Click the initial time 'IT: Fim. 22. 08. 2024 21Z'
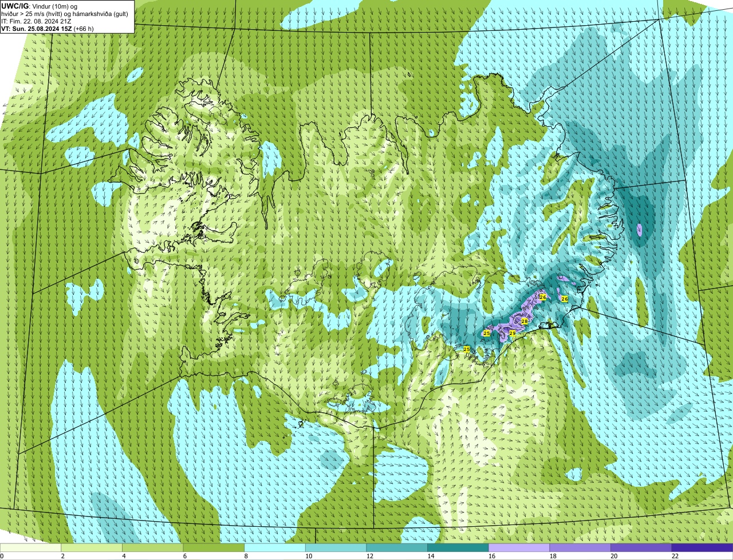 coord(36,21)
